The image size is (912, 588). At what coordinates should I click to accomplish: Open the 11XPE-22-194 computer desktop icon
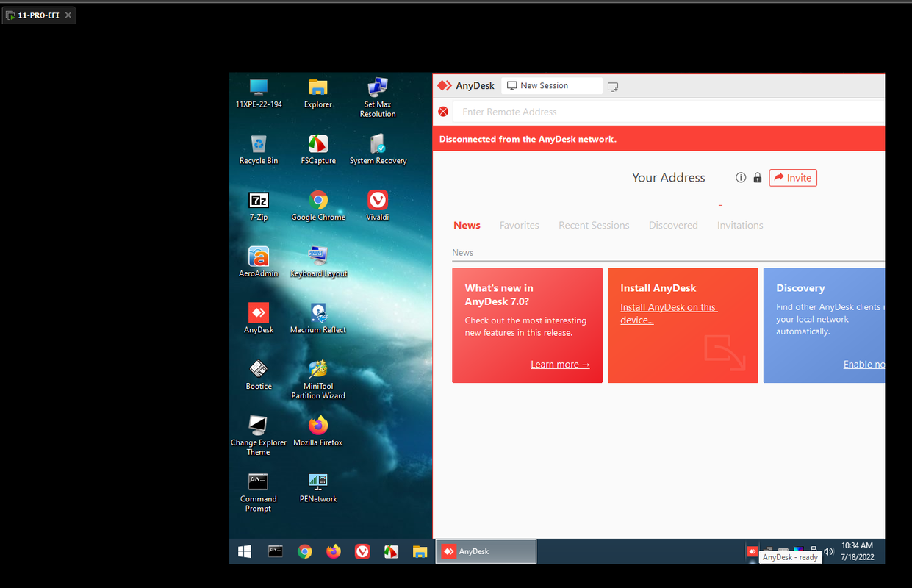tap(259, 93)
